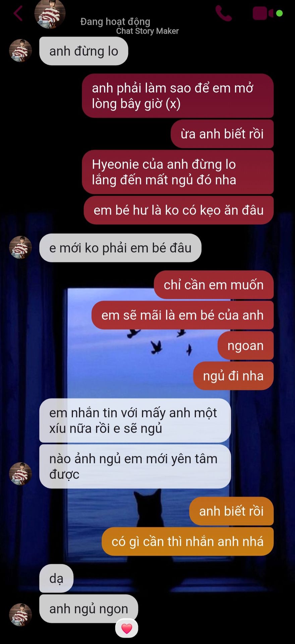This screenshot has height=644, width=295.
Task: Start a voice call with the phone icon
Action: pyautogui.click(x=224, y=13)
